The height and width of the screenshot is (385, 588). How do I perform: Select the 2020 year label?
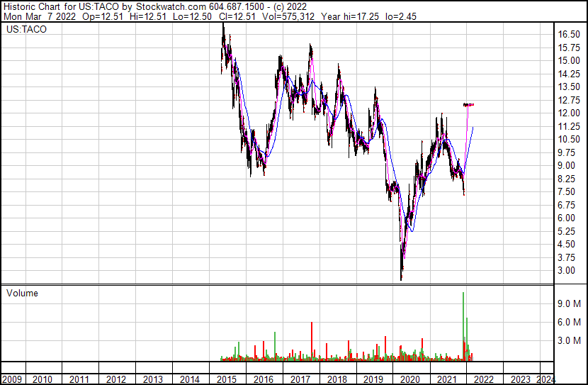(410, 379)
